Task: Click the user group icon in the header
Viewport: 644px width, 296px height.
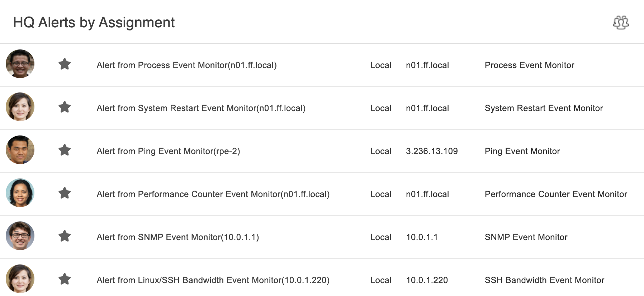Action: (621, 23)
